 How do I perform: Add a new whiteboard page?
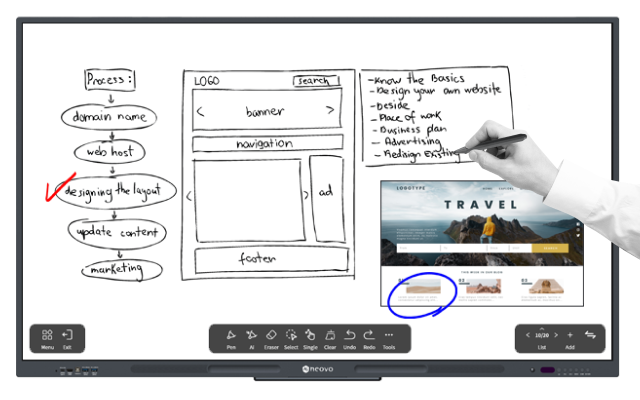pyautogui.click(x=570, y=336)
